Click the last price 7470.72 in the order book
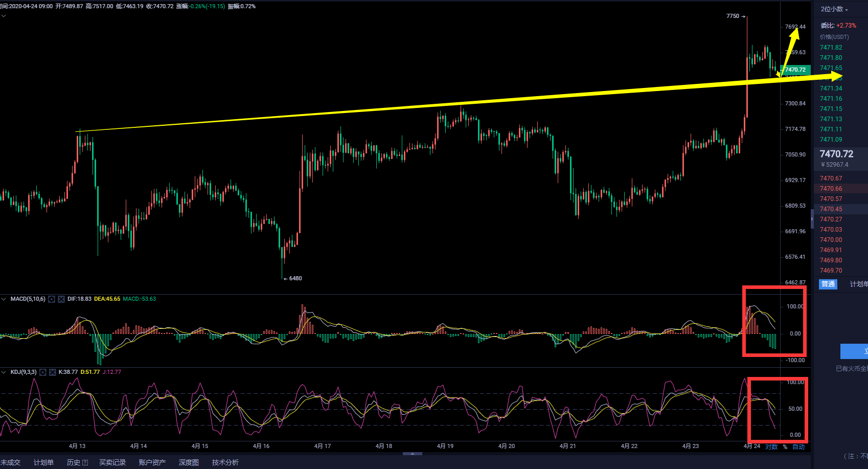 (836, 154)
